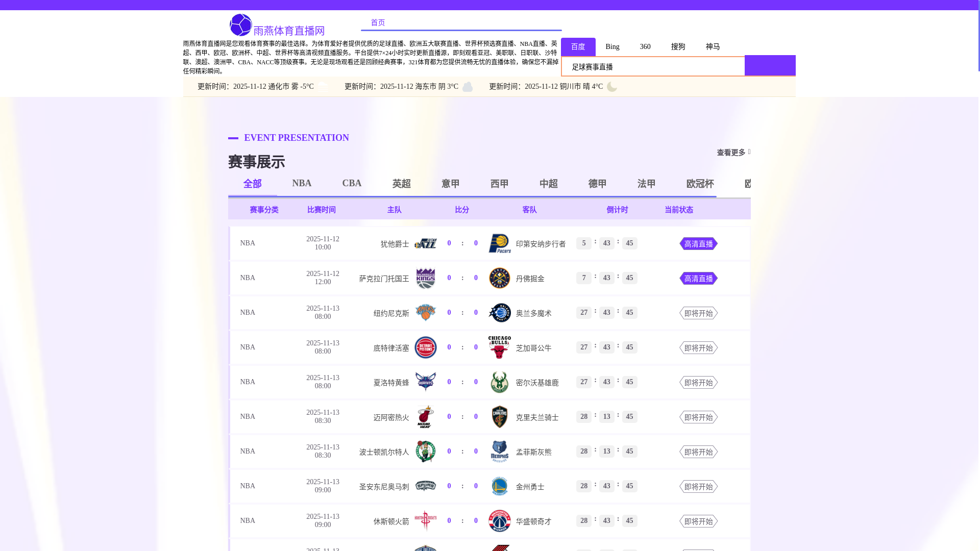
Task: Select the 搜狗 search engine tab
Action: pyautogui.click(x=678, y=47)
